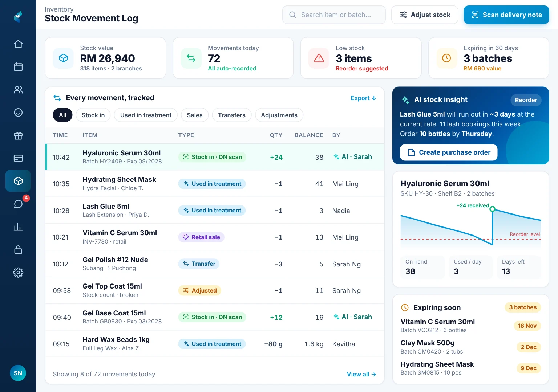The width and height of the screenshot is (558, 392).
Task: Click Adjust stock button
Action: coord(425,15)
